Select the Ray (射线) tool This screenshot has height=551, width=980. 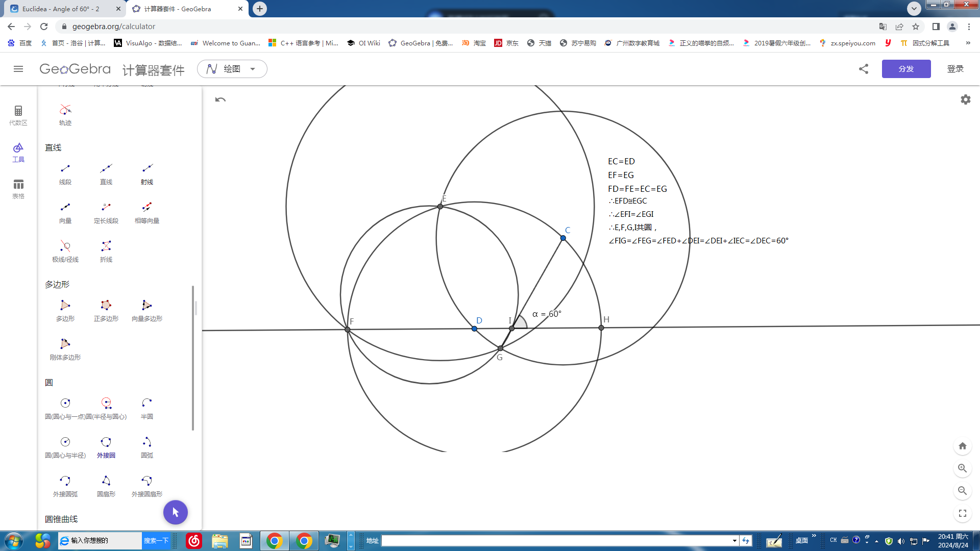147,173
